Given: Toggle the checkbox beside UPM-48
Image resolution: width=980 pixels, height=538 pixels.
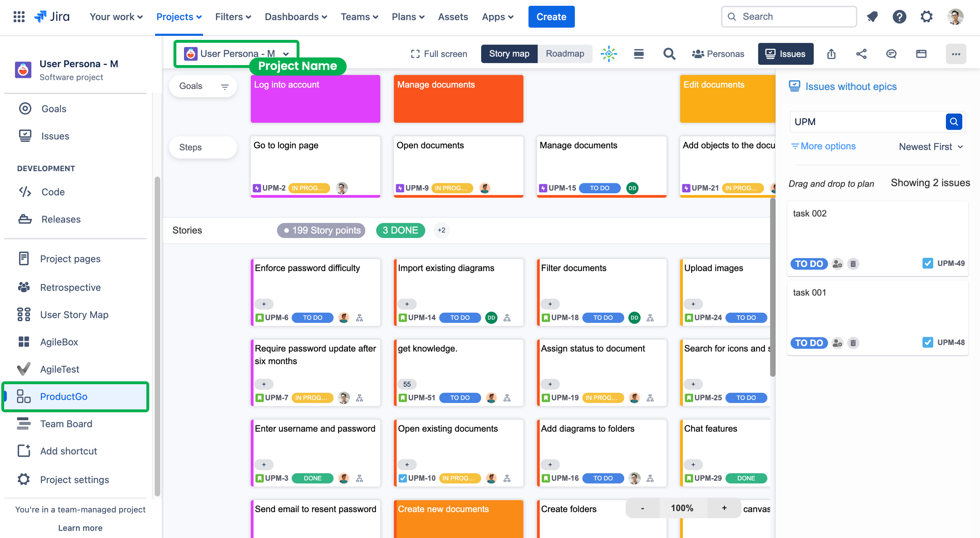Looking at the screenshot, I should tap(927, 342).
